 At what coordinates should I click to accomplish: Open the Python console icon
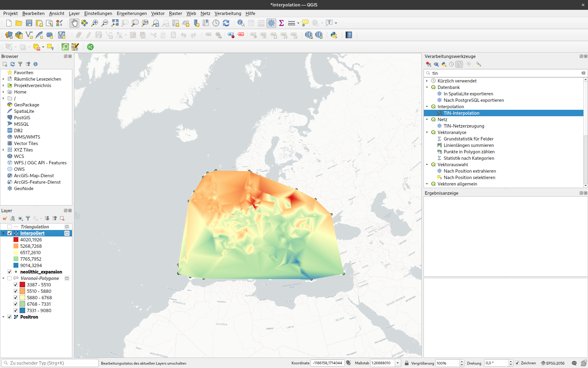(334, 35)
